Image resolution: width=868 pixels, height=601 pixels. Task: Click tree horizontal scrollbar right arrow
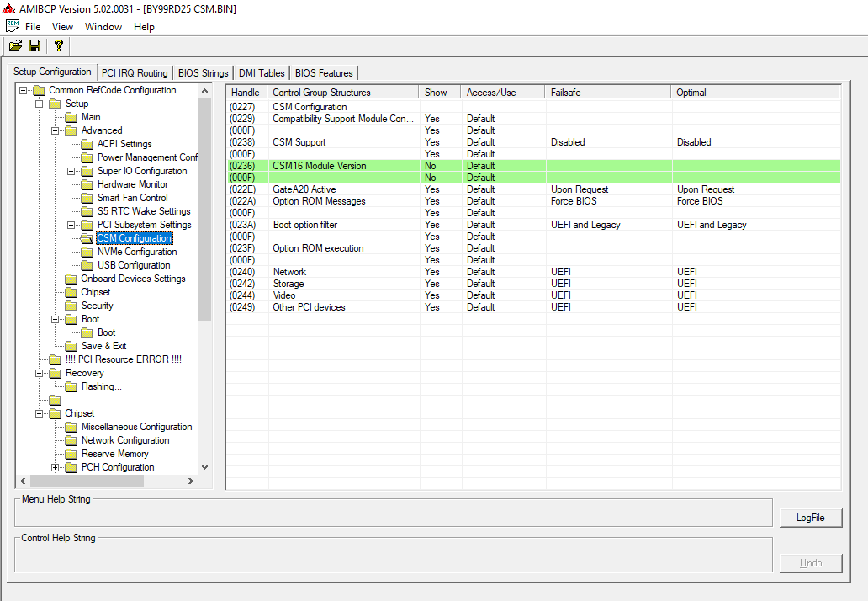pyautogui.click(x=190, y=481)
